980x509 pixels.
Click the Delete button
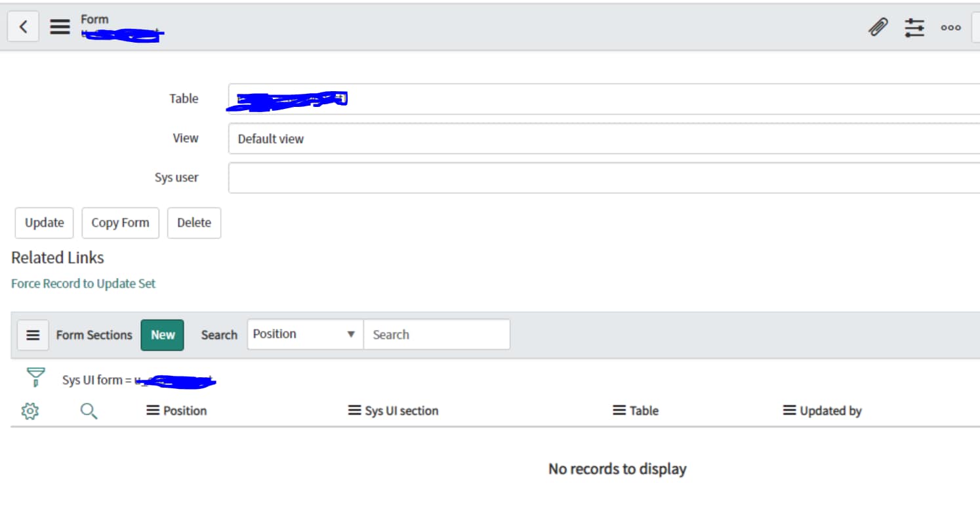coord(194,223)
